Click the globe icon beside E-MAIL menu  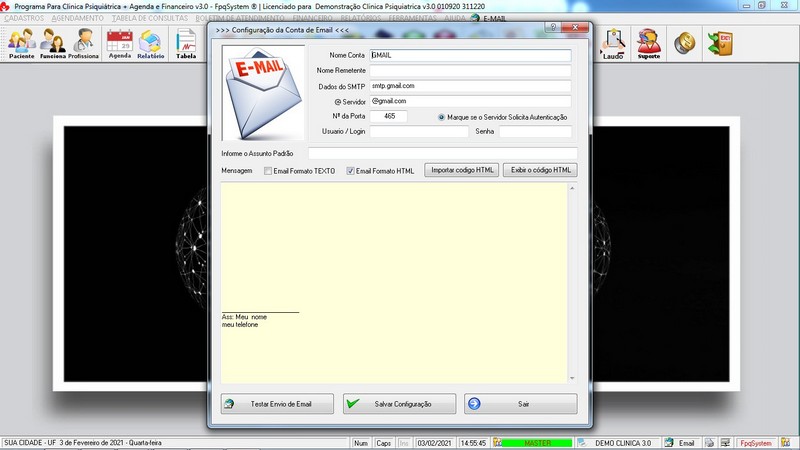tap(475, 18)
